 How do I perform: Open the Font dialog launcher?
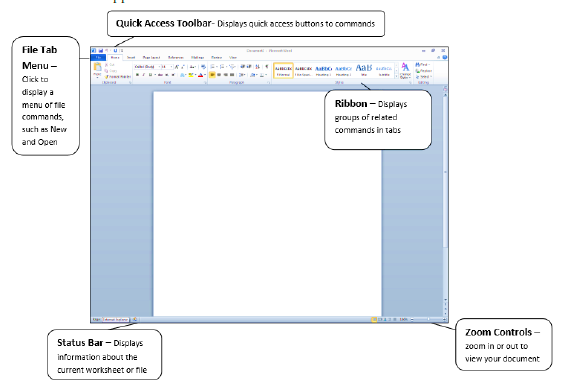[205, 83]
